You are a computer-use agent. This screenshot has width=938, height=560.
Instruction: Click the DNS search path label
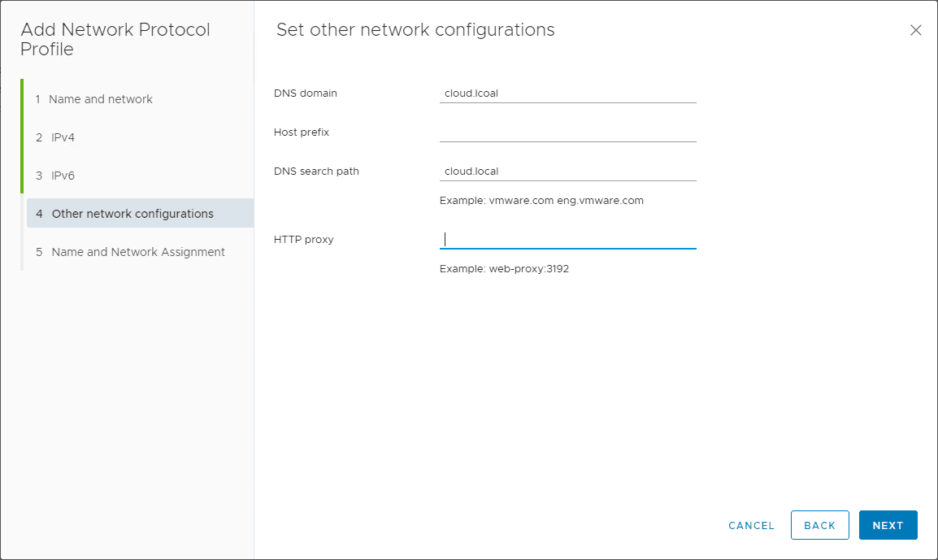click(316, 171)
